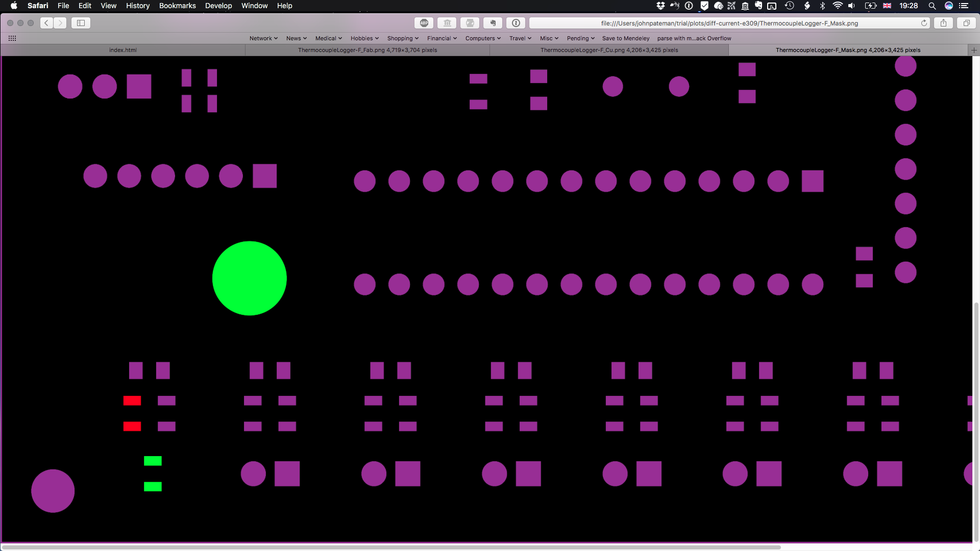Expand the Computers bookmarks folder
The width and height of the screenshot is (980, 551).
483,38
